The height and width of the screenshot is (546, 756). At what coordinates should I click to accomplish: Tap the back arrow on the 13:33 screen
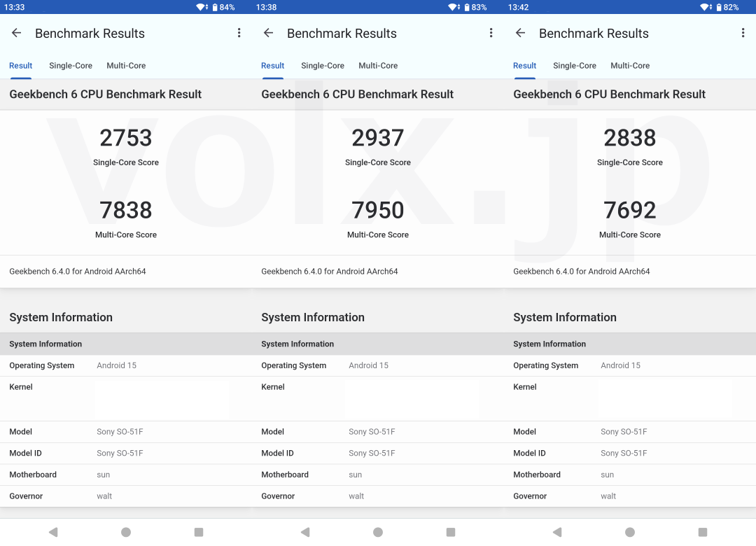16,33
